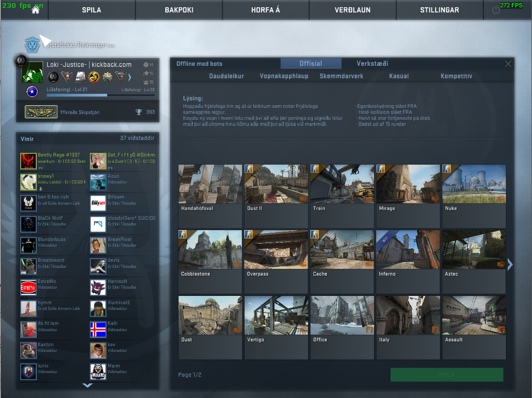Switch to the Verkstæði tab
532x398 pixels.
coord(372,63)
